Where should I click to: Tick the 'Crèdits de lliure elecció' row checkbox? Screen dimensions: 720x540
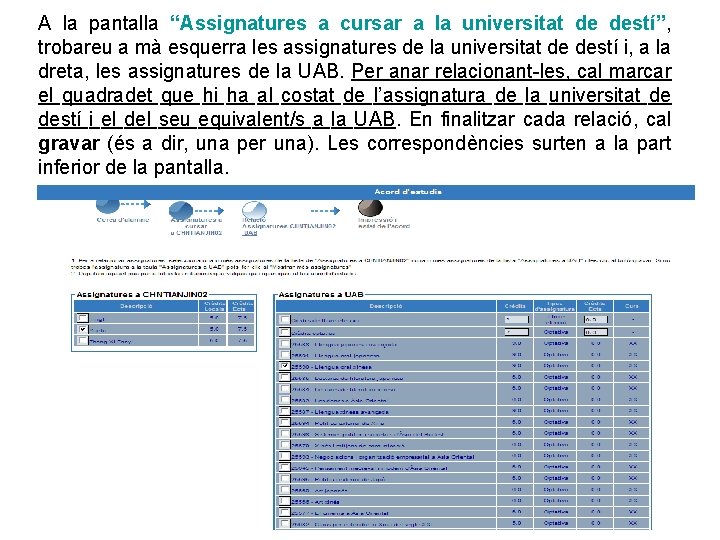285,320
